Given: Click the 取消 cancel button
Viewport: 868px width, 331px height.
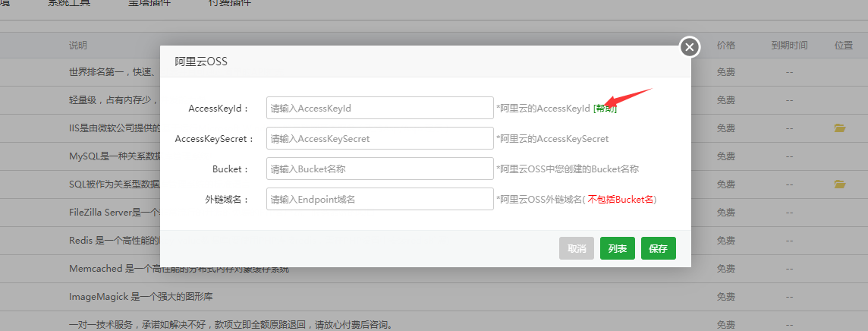Looking at the screenshot, I should tap(577, 248).
